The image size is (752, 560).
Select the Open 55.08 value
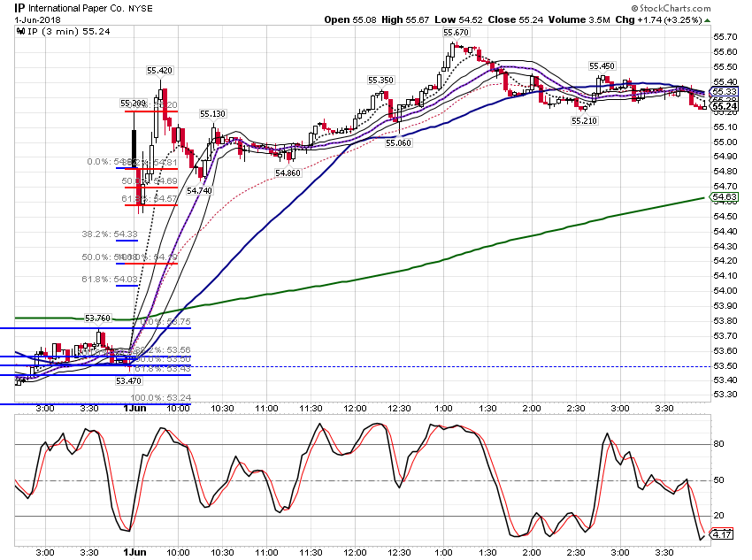tap(350, 19)
